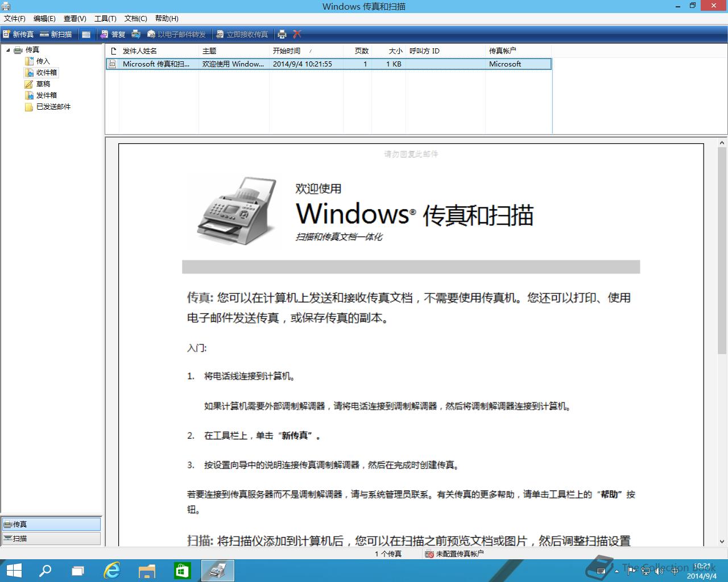Sort by 页数 column header
Image resolution: width=728 pixels, height=582 pixels.
(357, 51)
